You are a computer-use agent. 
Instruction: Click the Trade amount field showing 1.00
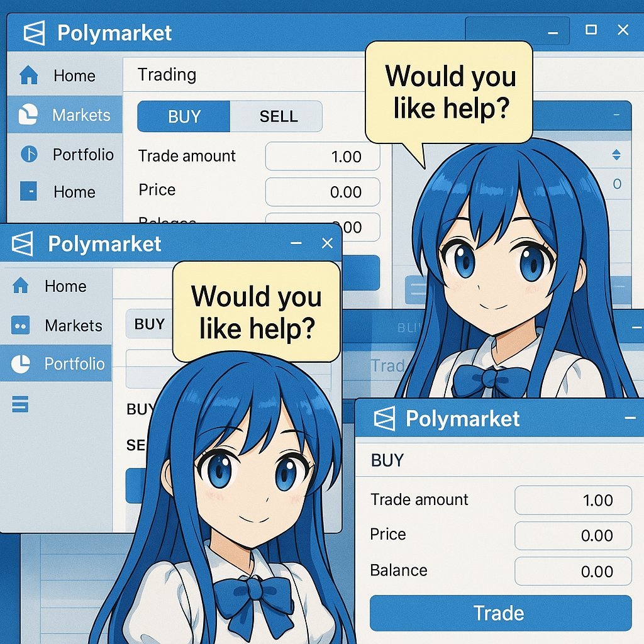pos(572,499)
